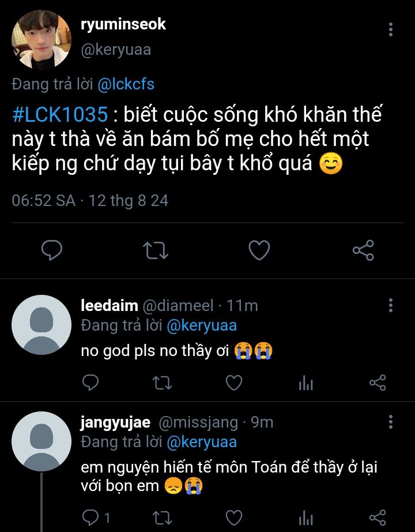
Task: View ryuminseok's profile picture
Action: (x=40, y=40)
